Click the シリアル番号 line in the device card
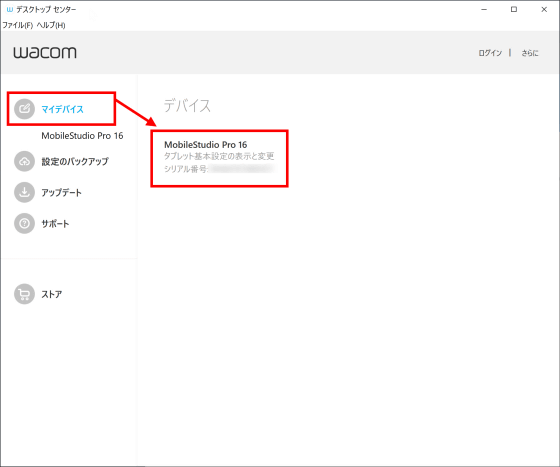560x467 pixels. [x=219, y=169]
